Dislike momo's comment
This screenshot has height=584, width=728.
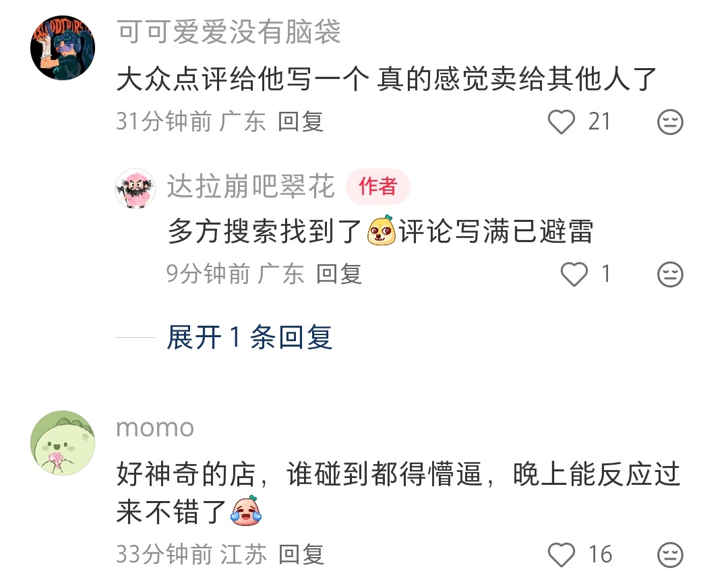pos(670,555)
